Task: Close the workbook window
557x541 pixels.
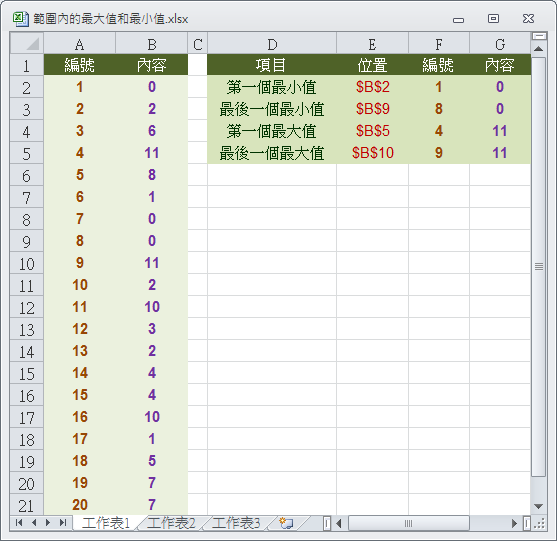Action: [528, 18]
